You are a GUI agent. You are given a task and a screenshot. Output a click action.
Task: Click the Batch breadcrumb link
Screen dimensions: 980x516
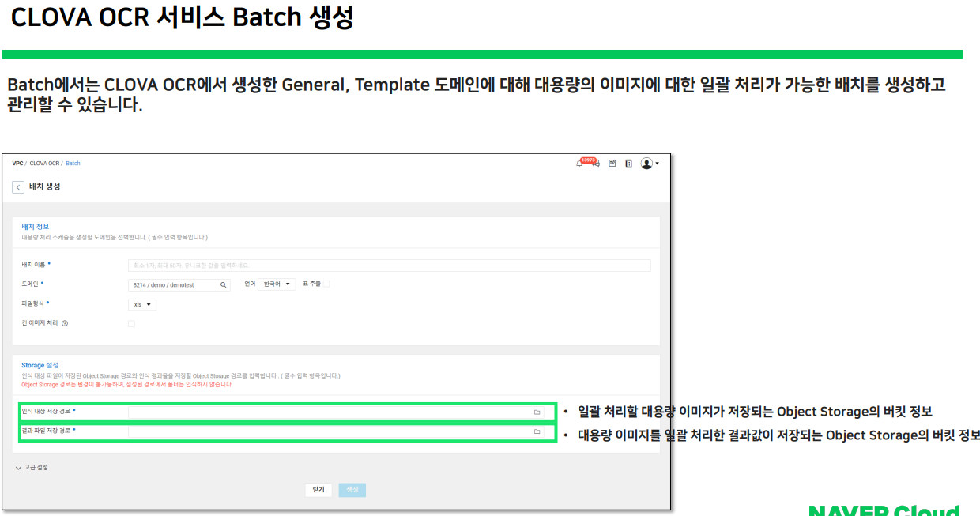[x=73, y=164]
